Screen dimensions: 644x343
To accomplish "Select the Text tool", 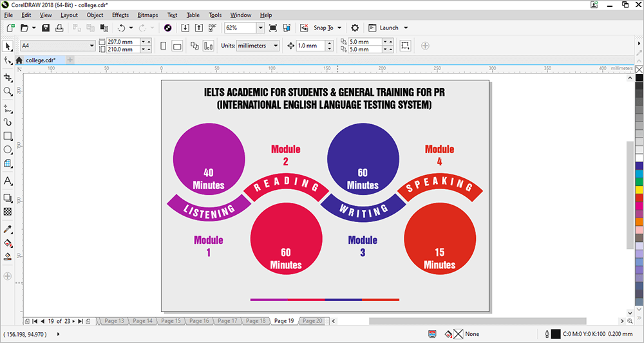I will pyautogui.click(x=7, y=181).
